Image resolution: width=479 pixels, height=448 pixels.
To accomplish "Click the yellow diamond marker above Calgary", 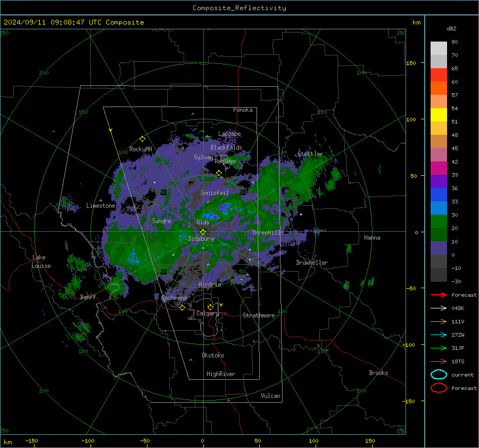I will click(x=210, y=307).
